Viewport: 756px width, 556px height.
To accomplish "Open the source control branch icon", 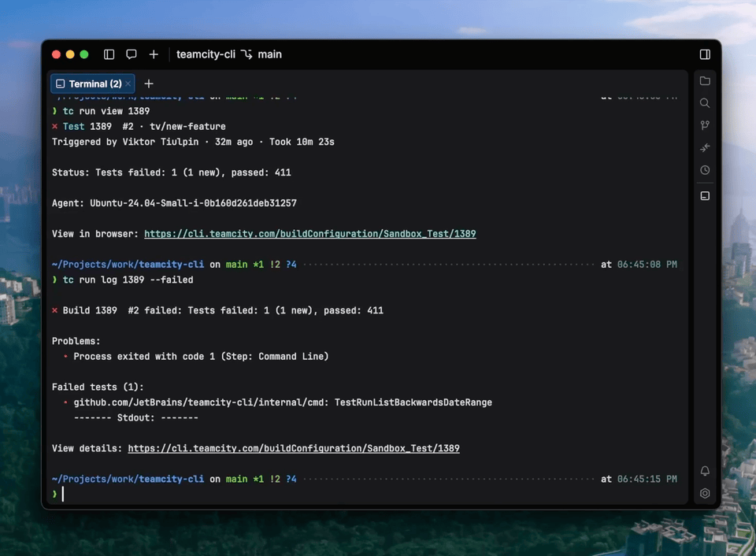I will tap(705, 125).
